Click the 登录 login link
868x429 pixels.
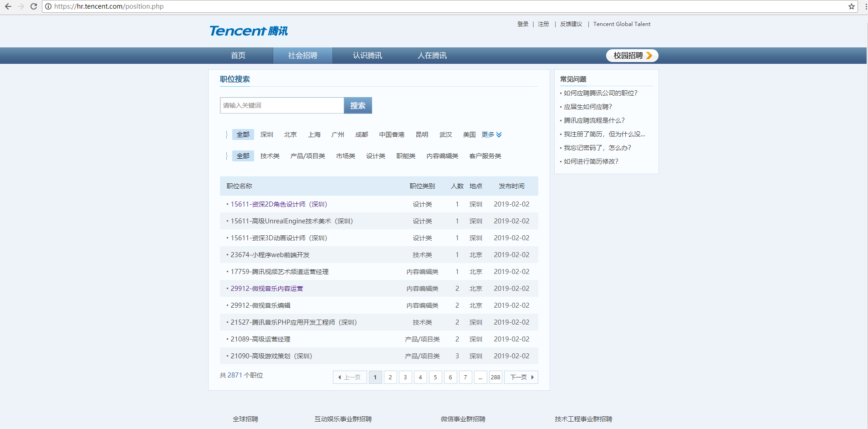pos(523,24)
